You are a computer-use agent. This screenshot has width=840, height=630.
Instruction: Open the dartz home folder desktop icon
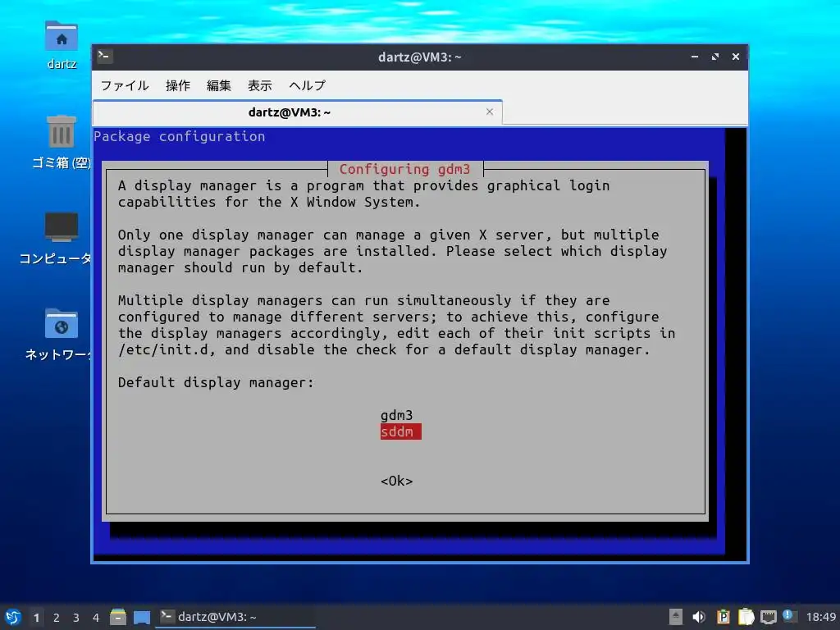[x=62, y=46]
